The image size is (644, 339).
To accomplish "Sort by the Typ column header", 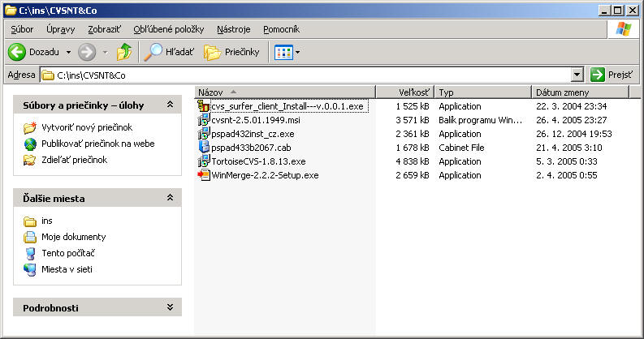I will pos(482,92).
